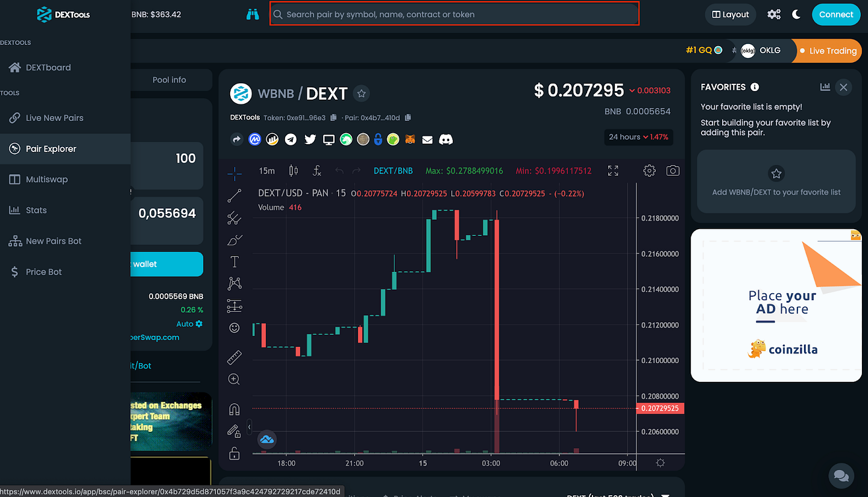
Task: Copy the token contract address
Action: (x=333, y=118)
